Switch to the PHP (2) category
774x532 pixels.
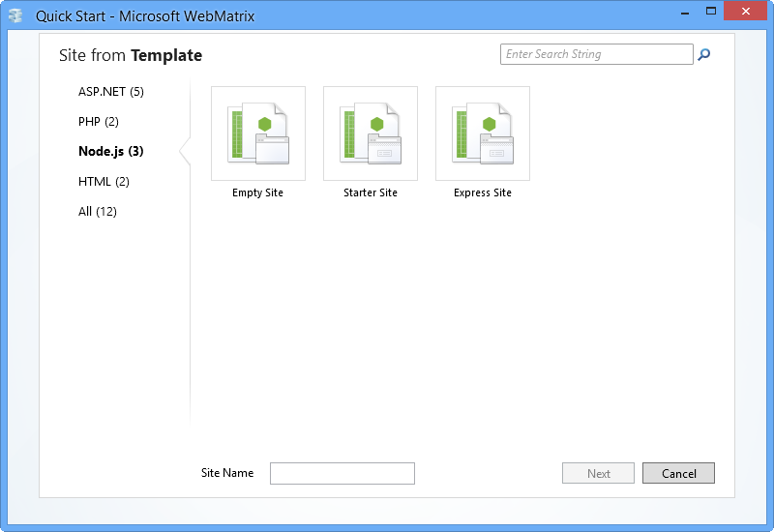(x=99, y=122)
